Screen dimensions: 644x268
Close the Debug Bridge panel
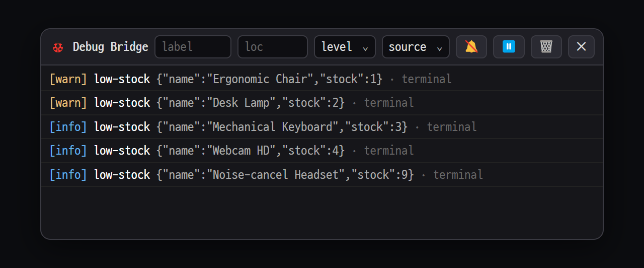pyautogui.click(x=581, y=47)
